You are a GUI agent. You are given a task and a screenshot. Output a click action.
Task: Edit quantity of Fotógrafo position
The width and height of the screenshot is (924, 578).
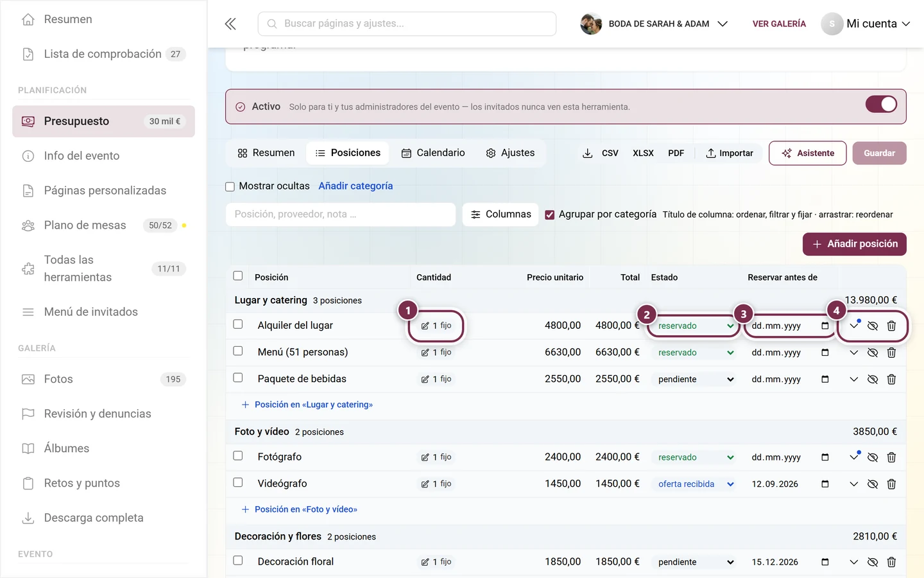tap(436, 457)
